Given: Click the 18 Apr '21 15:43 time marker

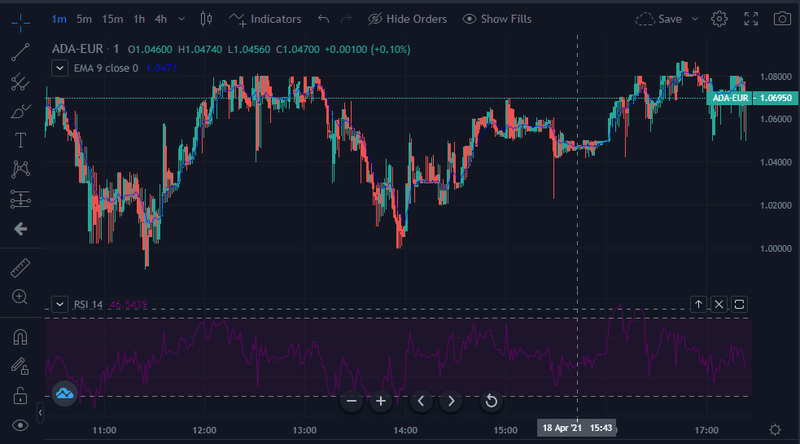Looking at the screenshot, I should coord(577,428).
